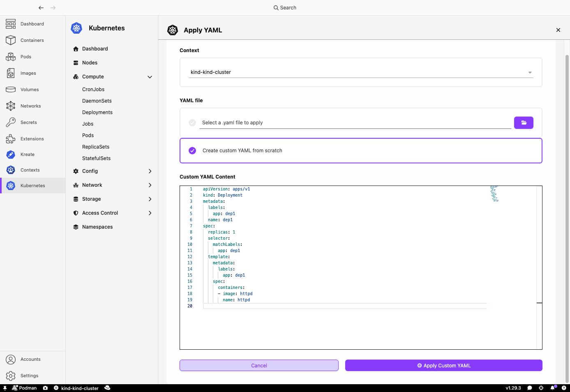Select the yaml file option radio
Screen dimensions: 570x392
[192, 123]
